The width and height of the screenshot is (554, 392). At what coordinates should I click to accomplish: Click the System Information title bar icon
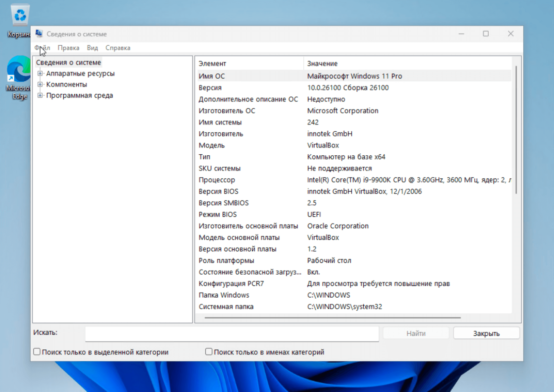39,34
